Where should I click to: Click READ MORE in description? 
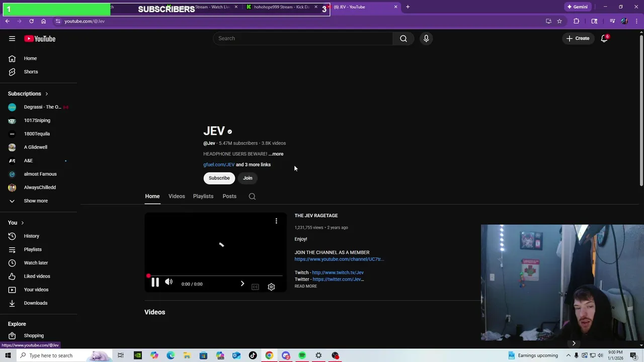pyautogui.click(x=306, y=286)
